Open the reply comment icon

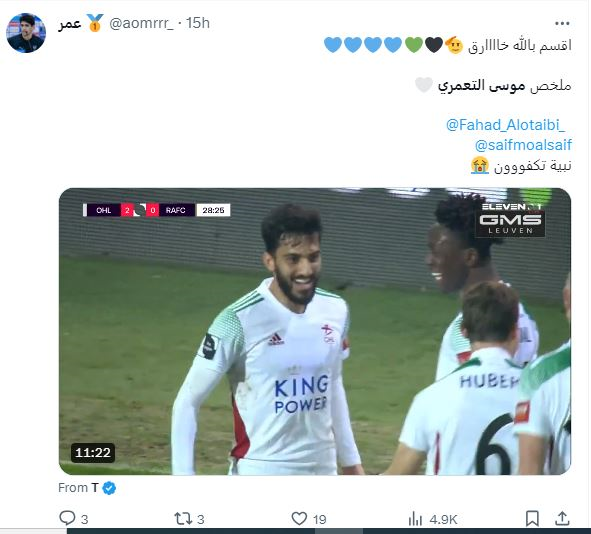67,518
